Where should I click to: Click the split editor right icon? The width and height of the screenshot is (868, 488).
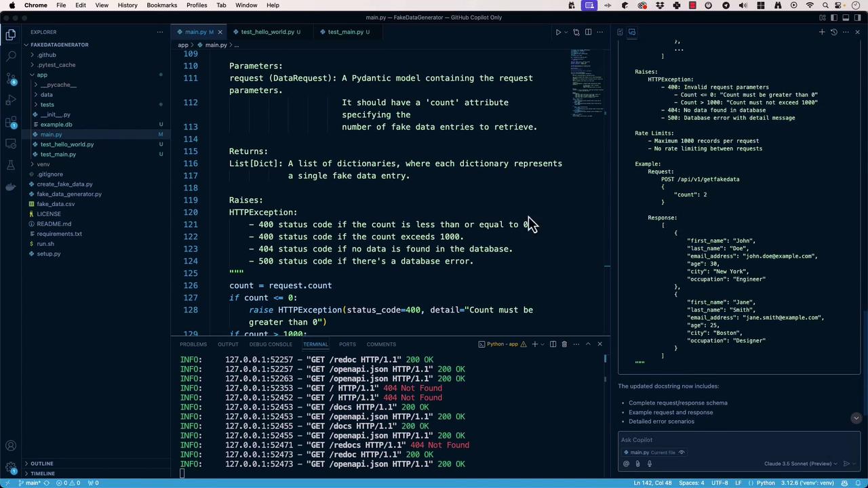[588, 32]
